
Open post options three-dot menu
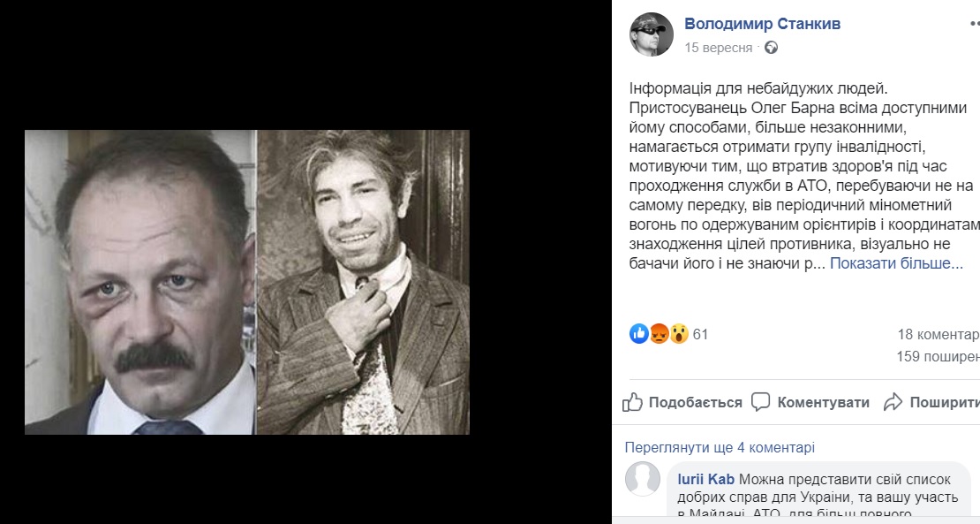click(975, 24)
